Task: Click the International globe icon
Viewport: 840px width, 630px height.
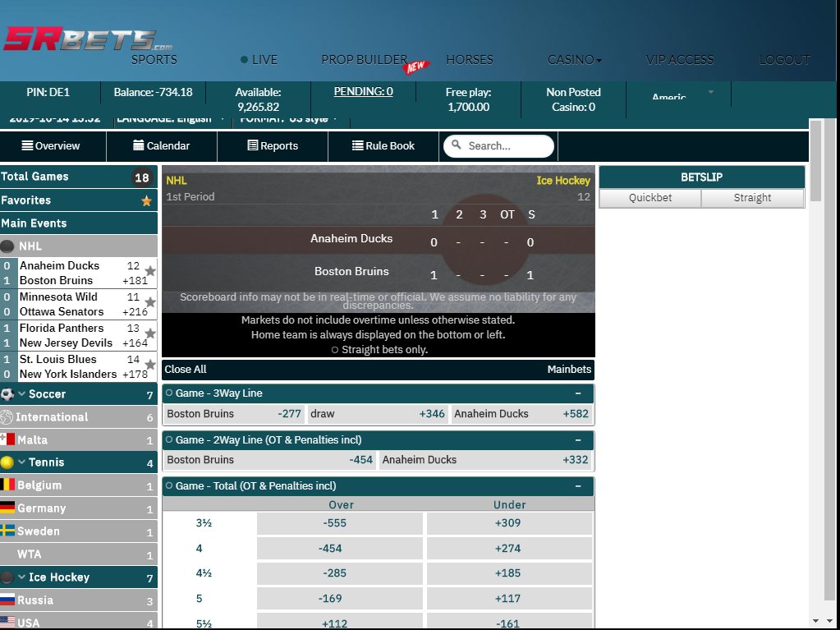Action: pos(7,417)
